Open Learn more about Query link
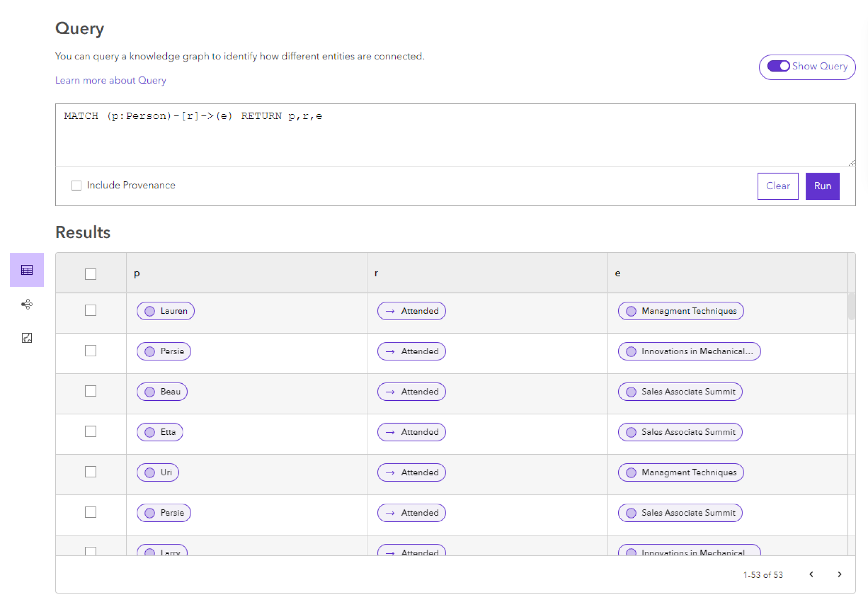Viewport: 868px width, 601px height. point(111,80)
